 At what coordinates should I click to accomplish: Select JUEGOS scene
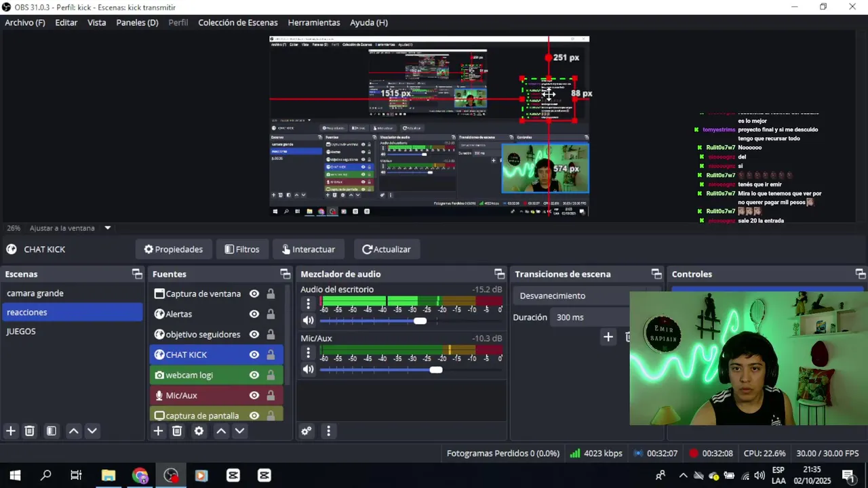73,331
